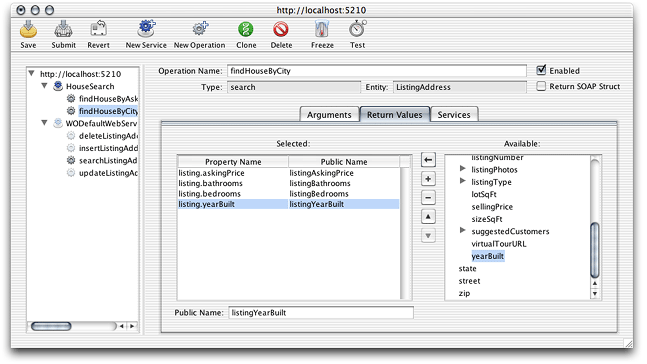Viewport: 647px width, 364px height.
Task: Select searchListingAd operation in tree
Action: (x=108, y=161)
